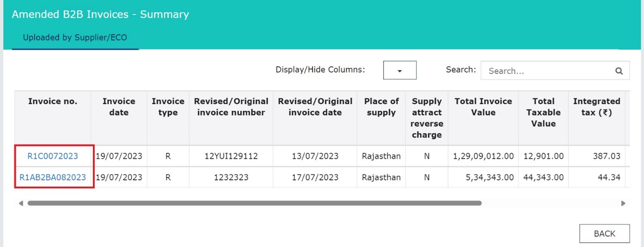Open invoice R1C0072023 link
This screenshot has width=644, height=247.
click(52, 156)
